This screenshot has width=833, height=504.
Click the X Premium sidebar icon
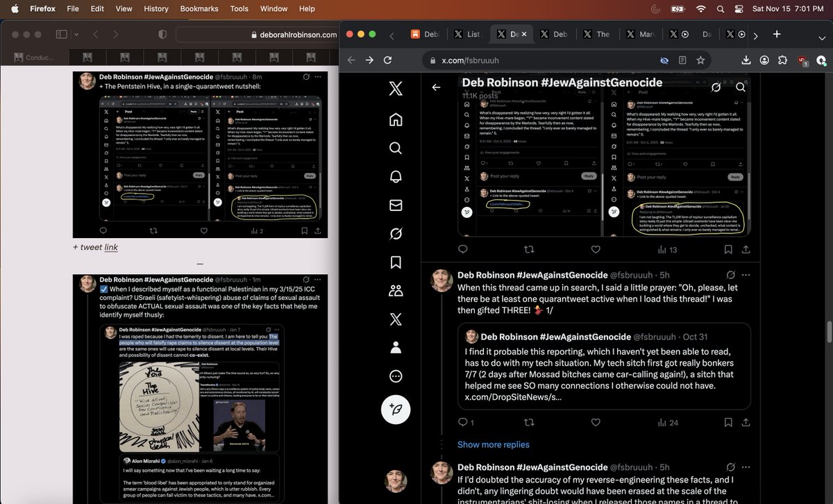pos(396,319)
